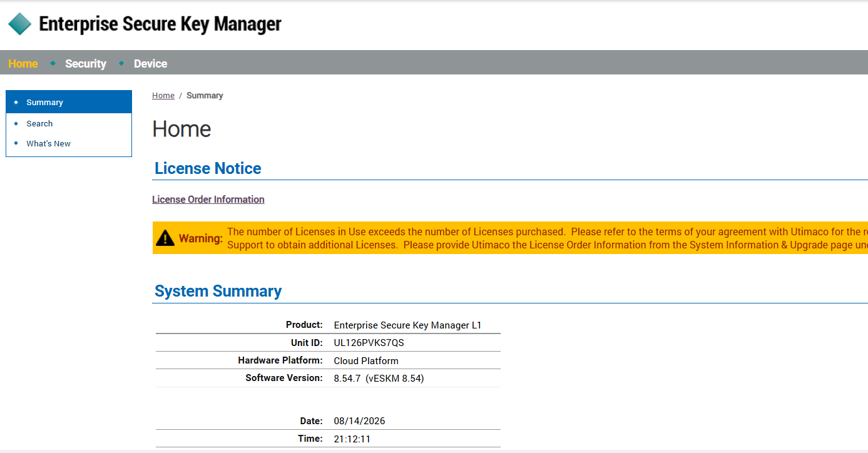Open the Home navigation tab
Viewport: 868px width, 453px height.
(x=23, y=64)
